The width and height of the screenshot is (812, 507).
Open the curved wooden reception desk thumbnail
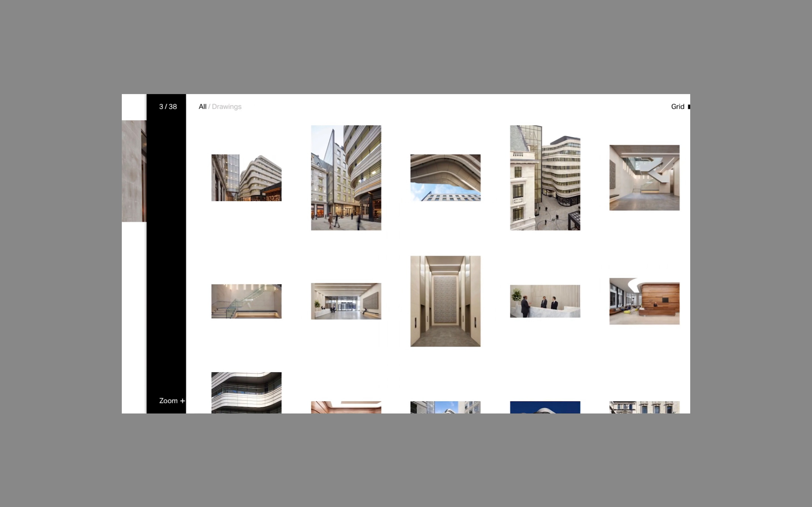644,301
